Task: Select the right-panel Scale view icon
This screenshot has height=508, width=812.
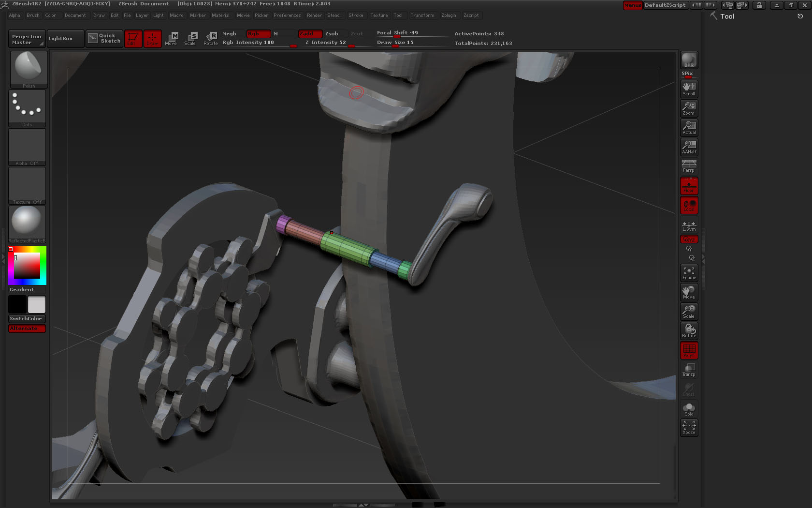Action: click(689, 312)
